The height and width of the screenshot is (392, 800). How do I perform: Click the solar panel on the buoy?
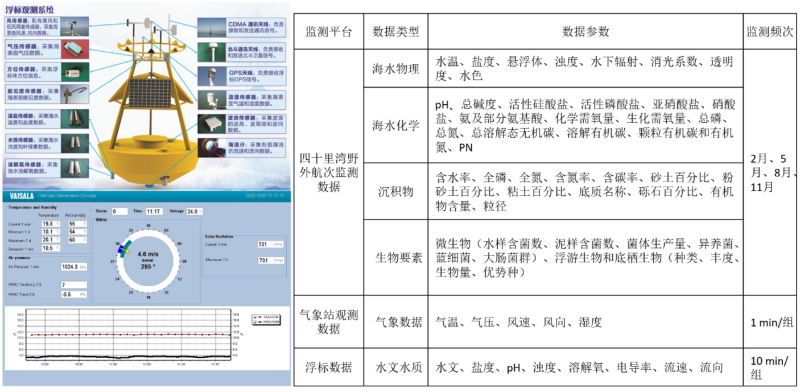[x=146, y=97]
